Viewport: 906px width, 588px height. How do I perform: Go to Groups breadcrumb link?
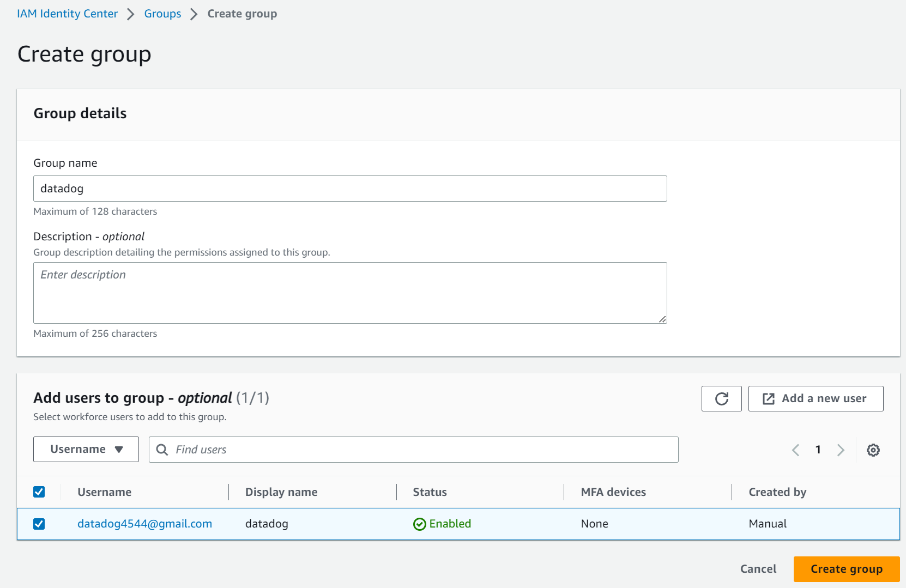[162, 14]
